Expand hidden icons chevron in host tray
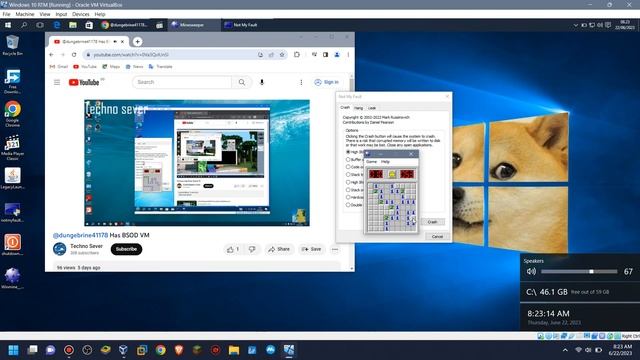Screen dimensions: 640x360 tap(565, 350)
